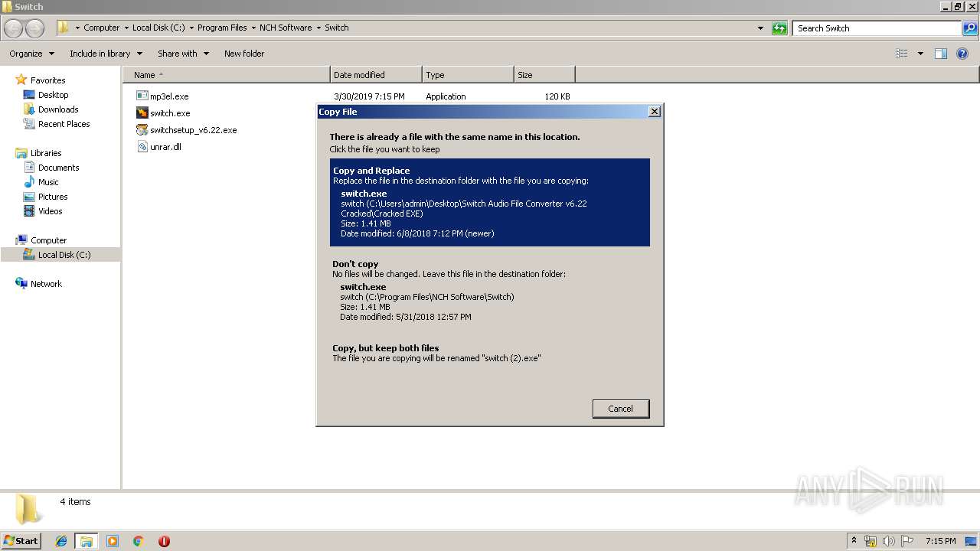The width and height of the screenshot is (980, 551).
Task: Launch Google Chrome from the taskbar
Action: [x=139, y=541]
